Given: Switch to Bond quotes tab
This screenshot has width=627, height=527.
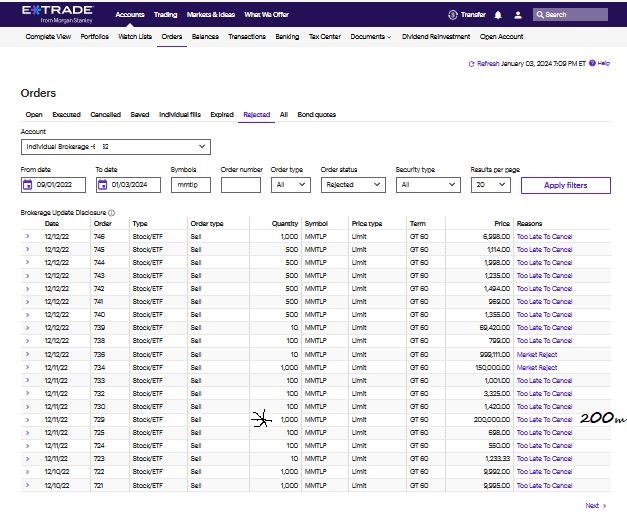Looking at the screenshot, I should point(317,115).
